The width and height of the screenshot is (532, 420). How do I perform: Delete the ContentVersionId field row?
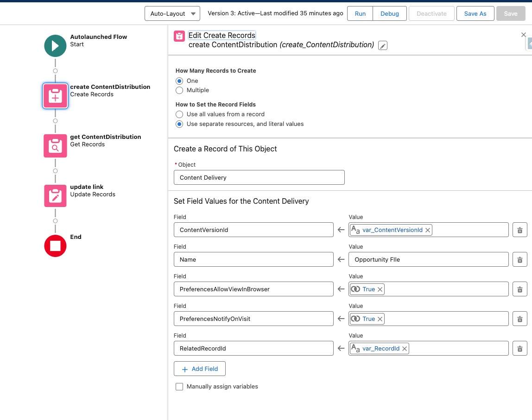click(x=519, y=230)
